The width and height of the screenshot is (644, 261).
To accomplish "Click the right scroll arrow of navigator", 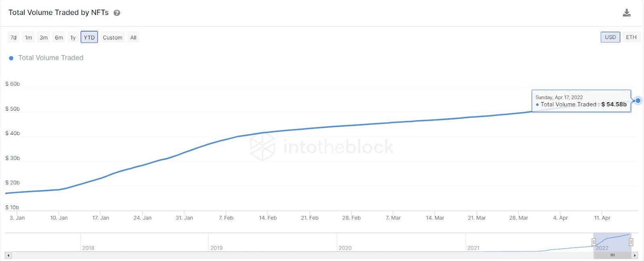I will point(635,255).
